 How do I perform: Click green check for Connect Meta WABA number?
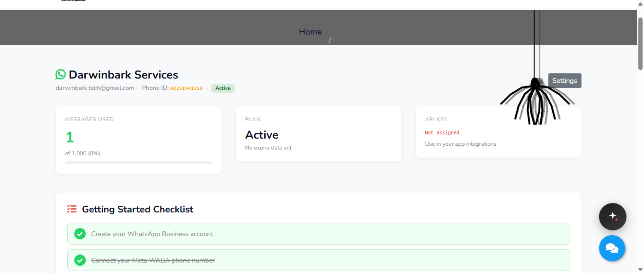point(80,260)
